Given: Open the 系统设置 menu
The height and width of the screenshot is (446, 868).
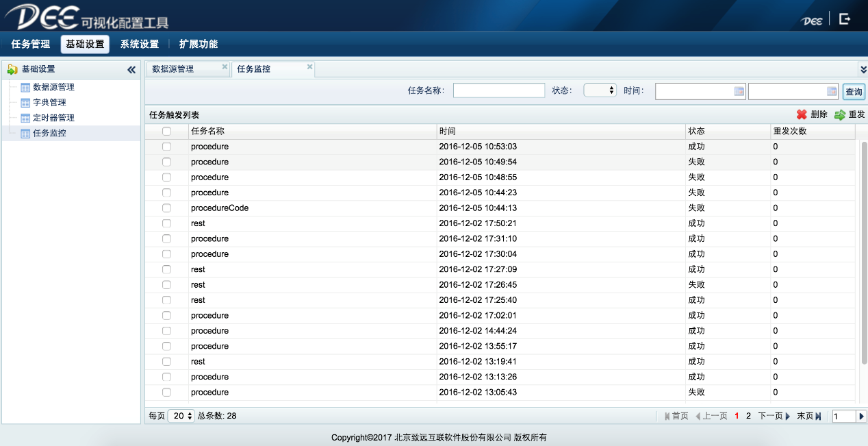Looking at the screenshot, I should 140,45.
